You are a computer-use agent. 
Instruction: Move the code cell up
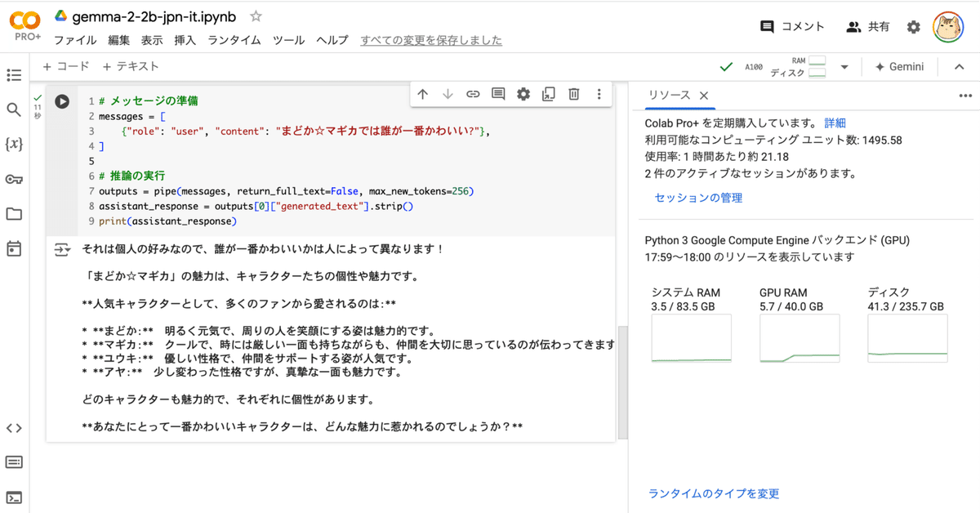pos(422,94)
